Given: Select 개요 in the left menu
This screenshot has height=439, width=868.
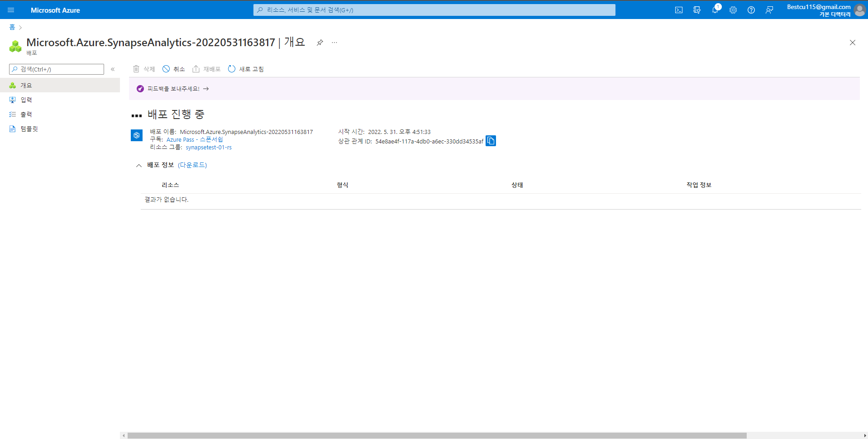Looking at the screenshot, I should (60, 85).
